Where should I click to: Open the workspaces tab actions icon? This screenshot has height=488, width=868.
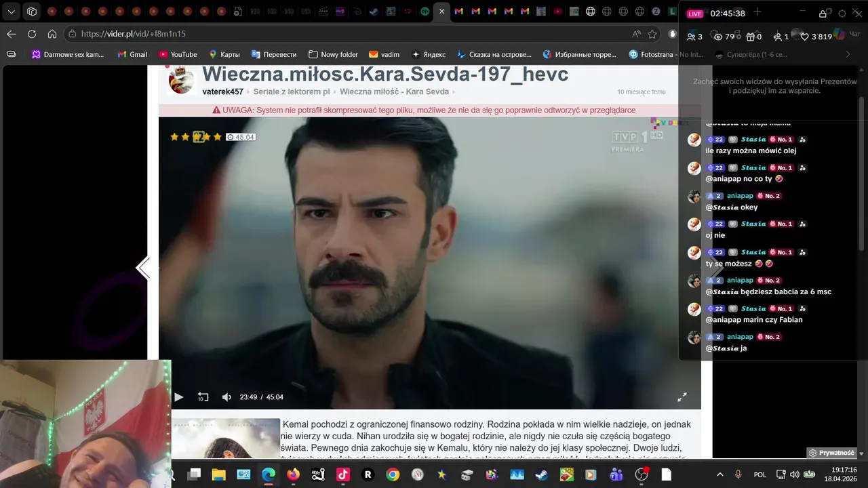[x=32, y=12]
